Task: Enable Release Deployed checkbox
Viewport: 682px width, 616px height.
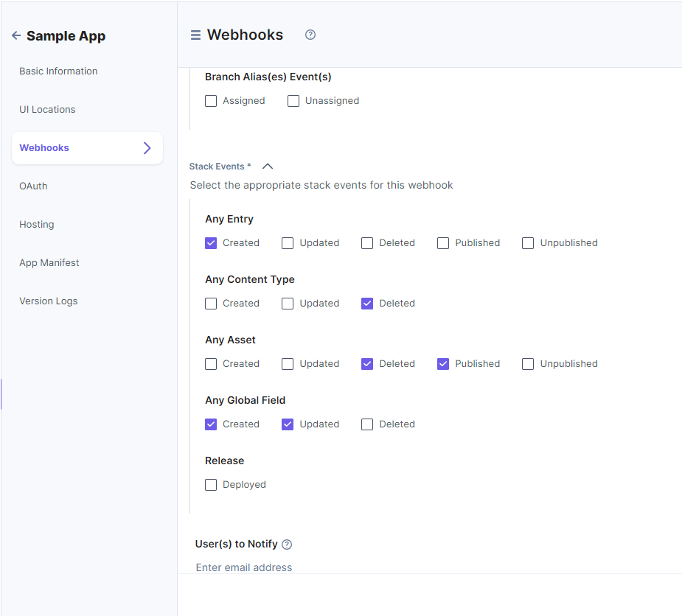Action: [x=211, y=485]
